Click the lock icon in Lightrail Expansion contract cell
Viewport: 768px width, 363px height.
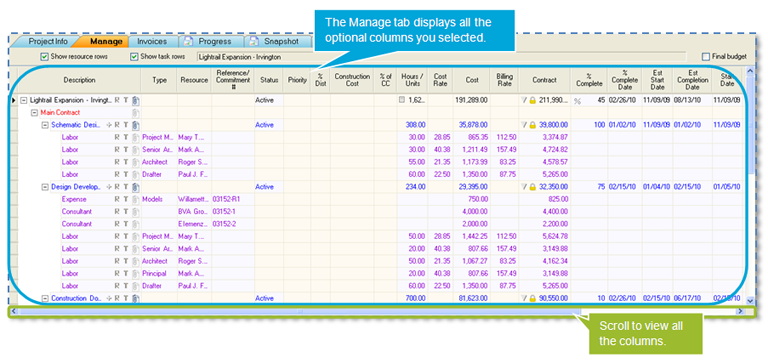pyautogui.click(x=532, y=100)
